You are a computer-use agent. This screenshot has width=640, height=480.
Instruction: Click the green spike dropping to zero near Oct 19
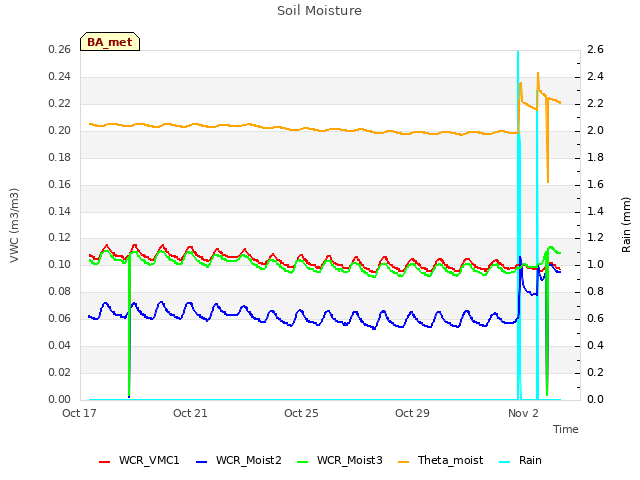point(129,327)
